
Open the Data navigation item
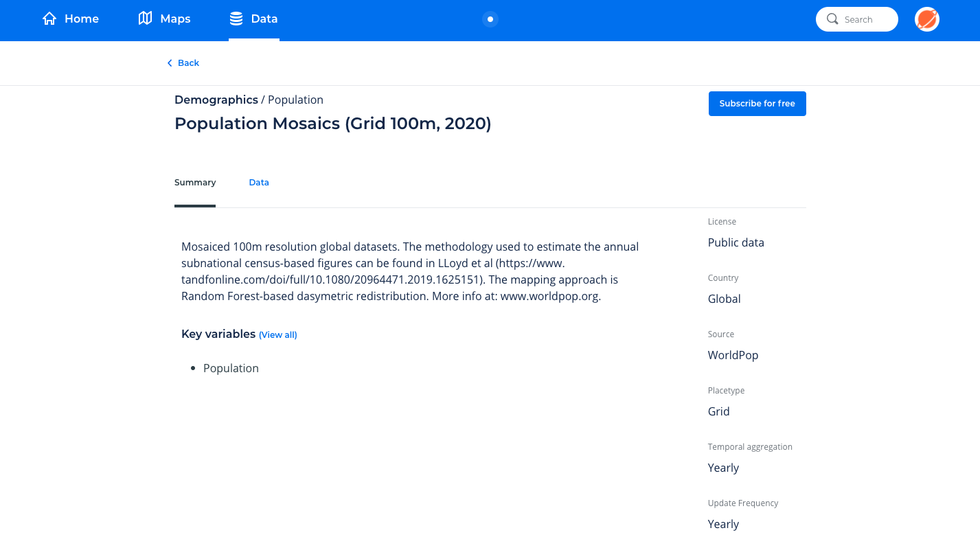click(x=254, y=19)
